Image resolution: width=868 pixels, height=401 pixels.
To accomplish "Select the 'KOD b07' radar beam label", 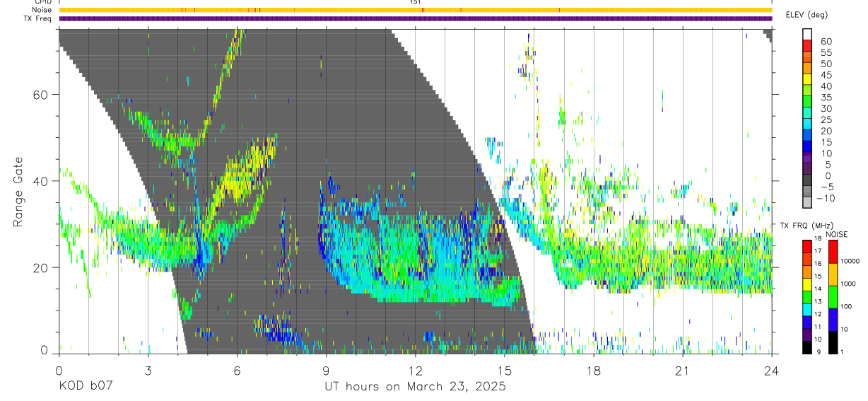I will [85, 387].
